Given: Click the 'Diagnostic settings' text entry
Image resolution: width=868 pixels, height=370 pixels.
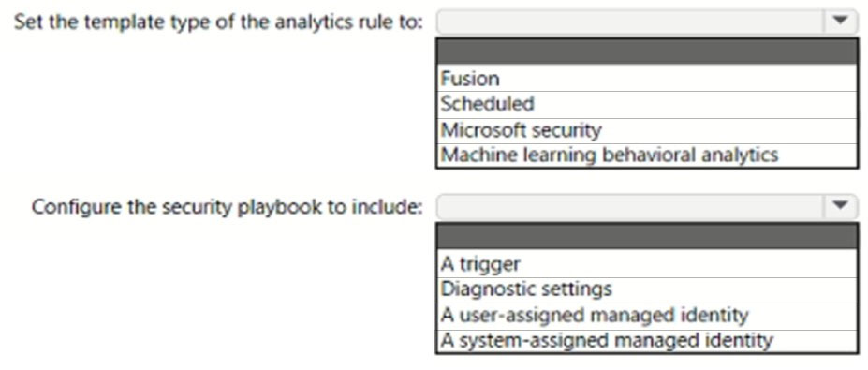Looking at the screenshot, I should (526, 289).
